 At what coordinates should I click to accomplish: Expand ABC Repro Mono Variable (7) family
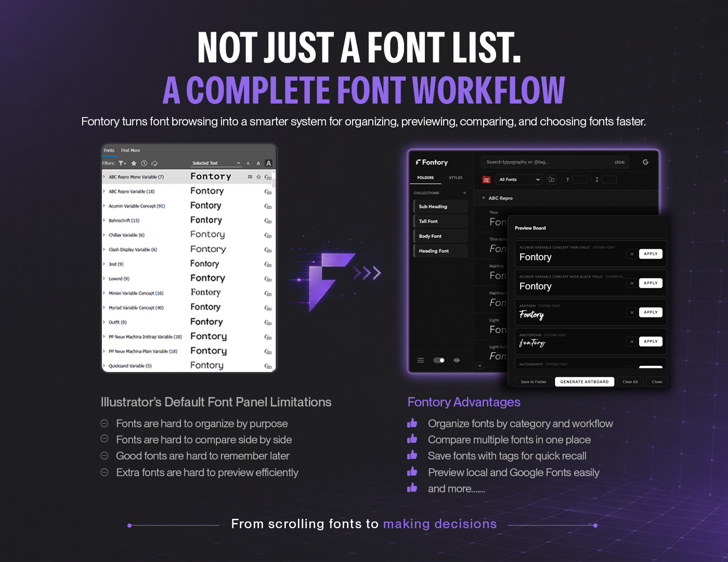point(104,177)
